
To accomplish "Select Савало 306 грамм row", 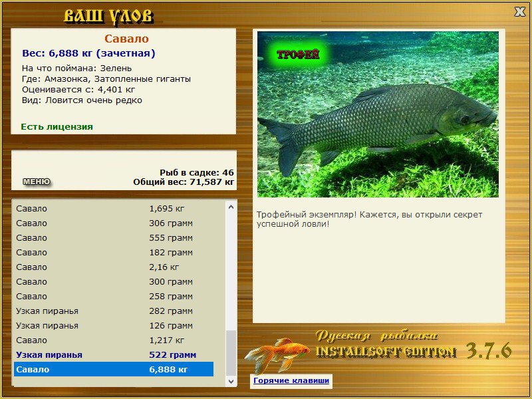I will 114,223.
